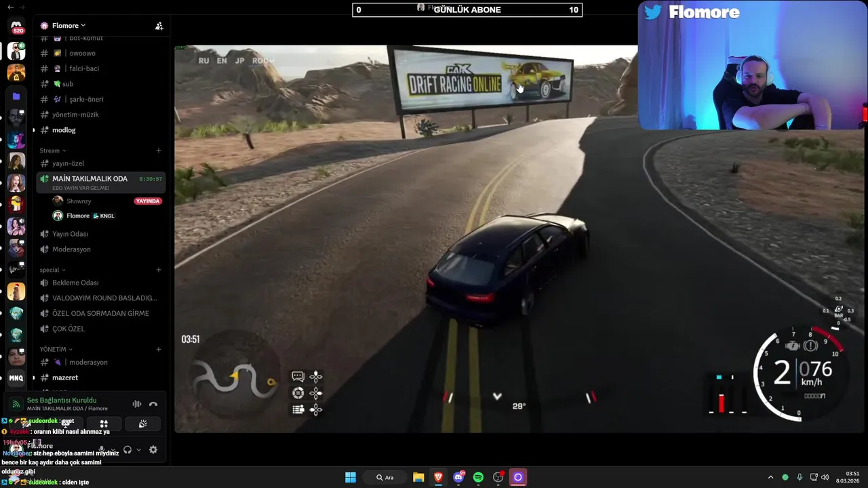
Task: Click the game's chat bubble HUD icon
Action: (x=298, y=377)
